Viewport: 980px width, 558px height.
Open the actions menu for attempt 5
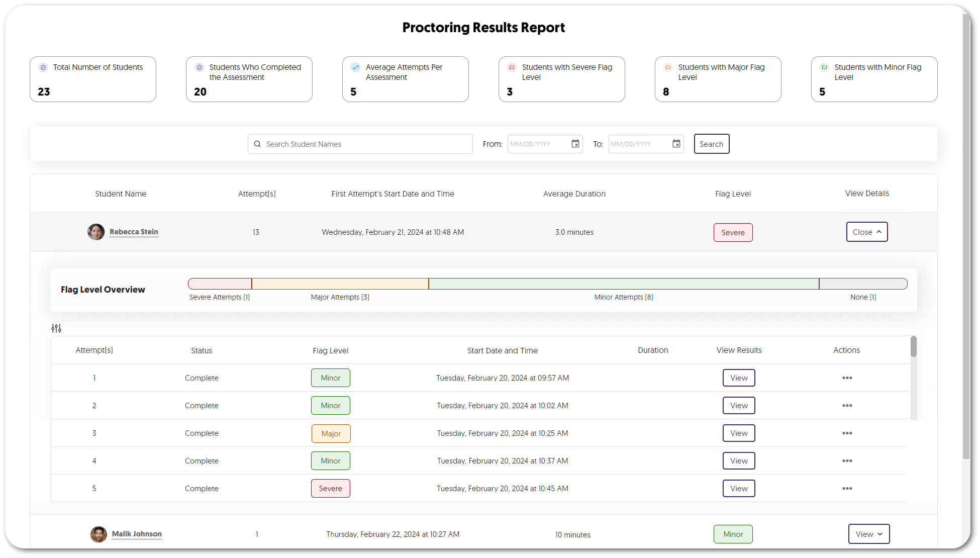847,488
